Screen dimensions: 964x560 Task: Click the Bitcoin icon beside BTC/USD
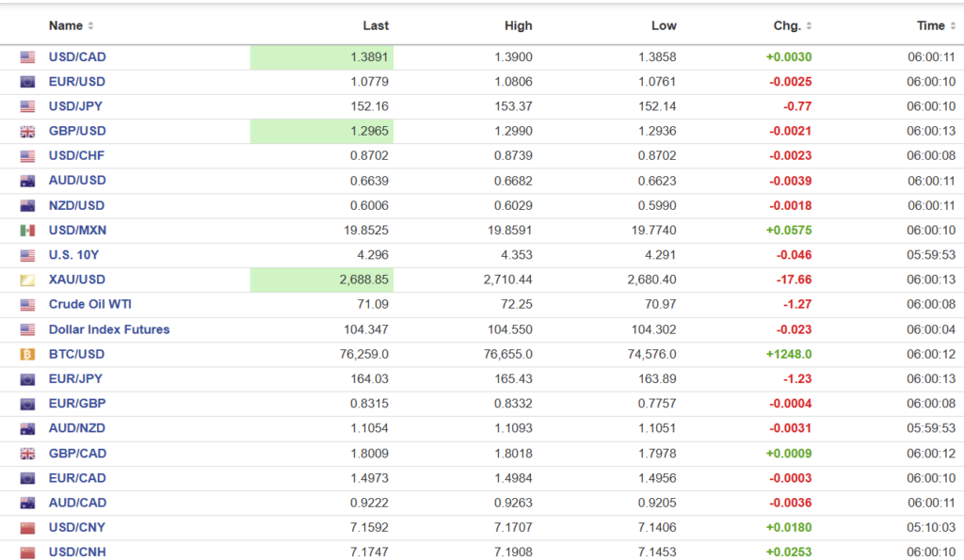click(x=27, y=355)
